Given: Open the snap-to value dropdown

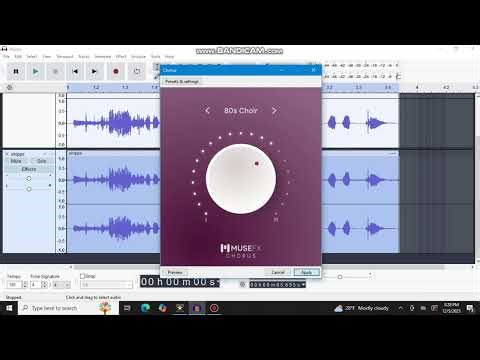Looking at the screenshot, I should tap(106, 285).
